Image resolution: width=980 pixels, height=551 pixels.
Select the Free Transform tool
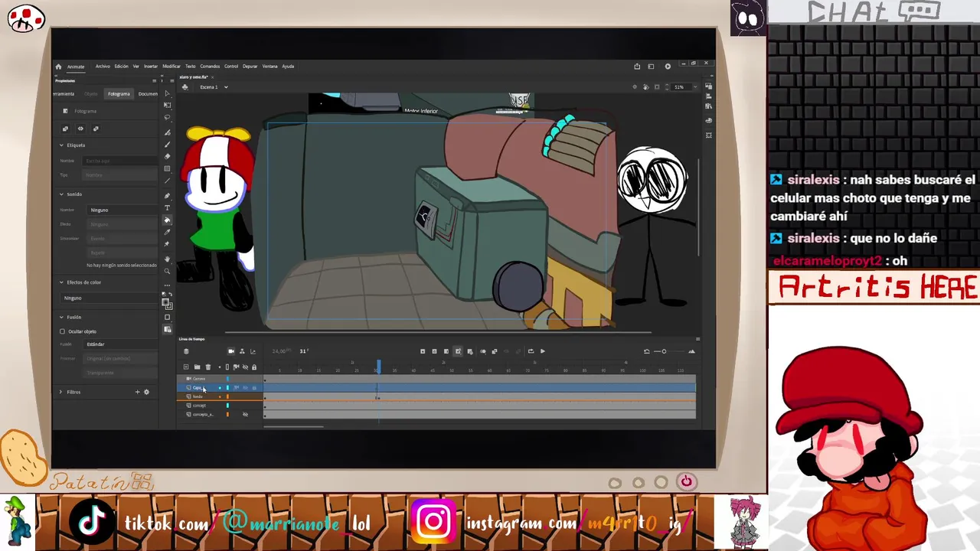(168, 105)
